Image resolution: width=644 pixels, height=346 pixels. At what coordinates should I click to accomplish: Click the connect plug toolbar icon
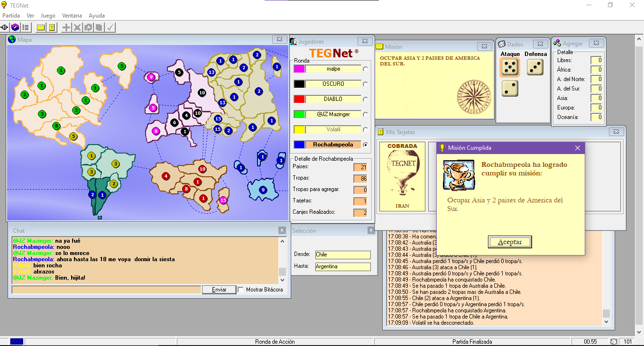(x=5, y=27)
